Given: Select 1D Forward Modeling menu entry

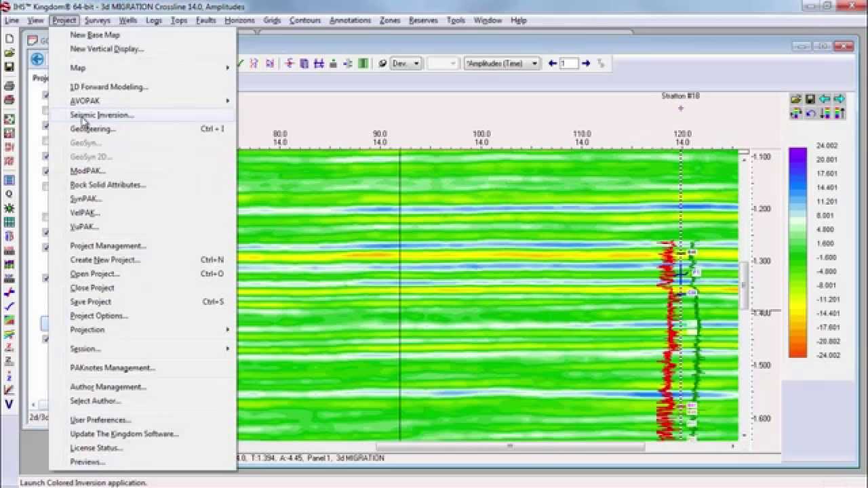Looking at the screenshot, I should click(108, 87).
